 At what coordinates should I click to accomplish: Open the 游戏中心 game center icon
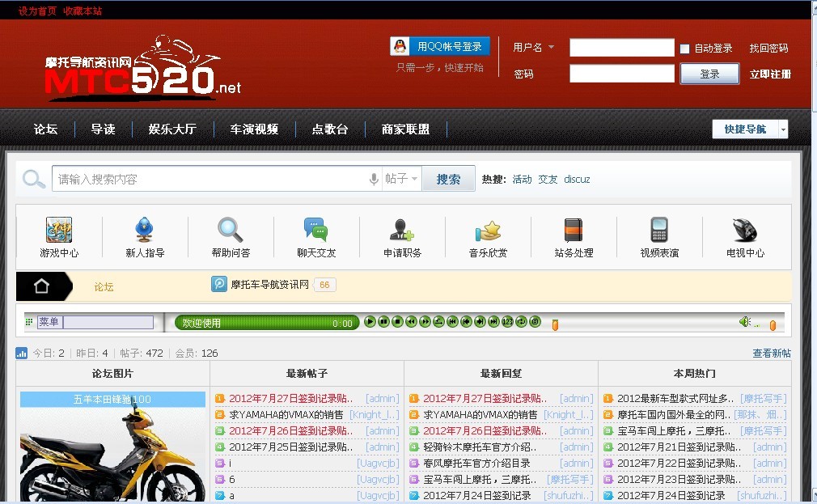coord(59,230)
